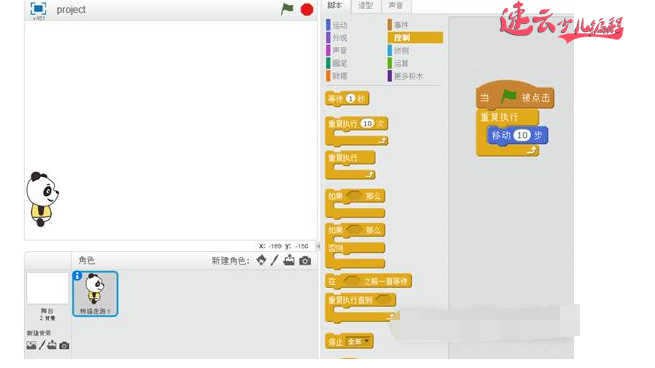Click the project title text
The width and height of the screenshot is (655, 368).
click(x=71, y=10)
